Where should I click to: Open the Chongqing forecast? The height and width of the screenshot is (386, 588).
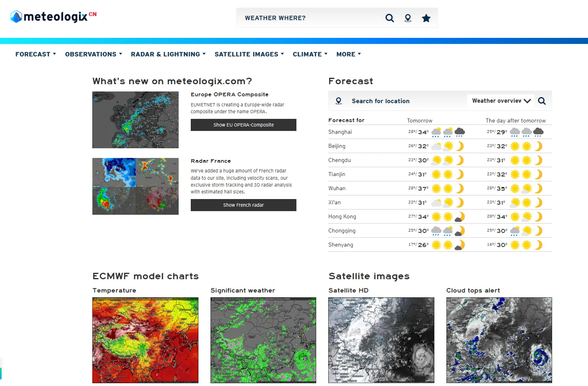point(342,230)
